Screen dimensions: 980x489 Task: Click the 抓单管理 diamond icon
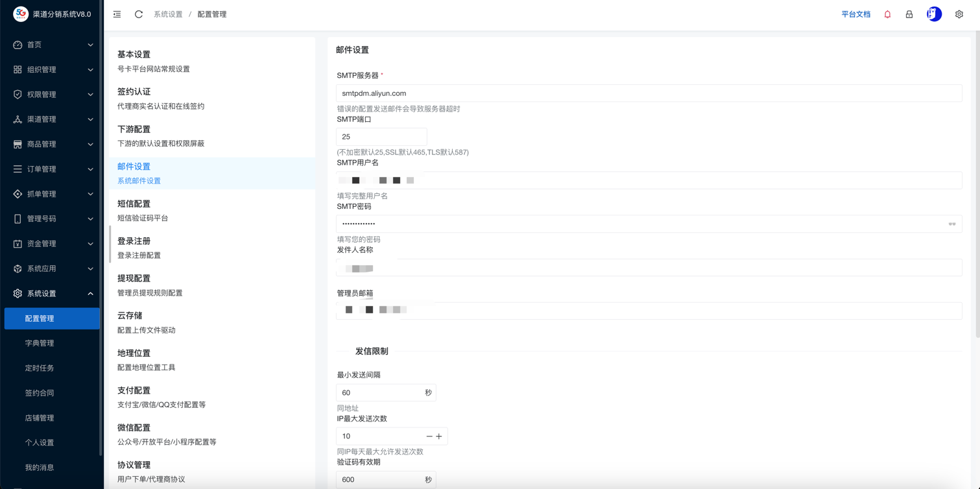click(x=17, y=193)
